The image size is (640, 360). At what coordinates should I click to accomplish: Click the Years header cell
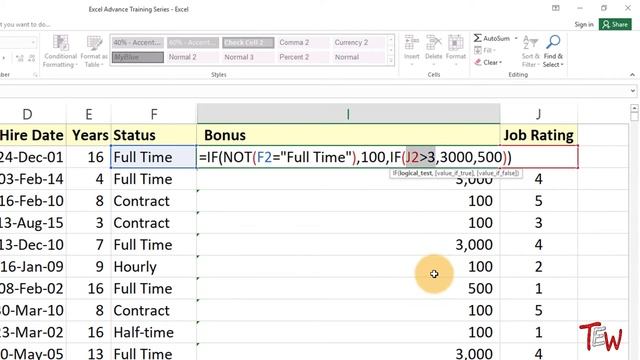click(x=89, y=135)
